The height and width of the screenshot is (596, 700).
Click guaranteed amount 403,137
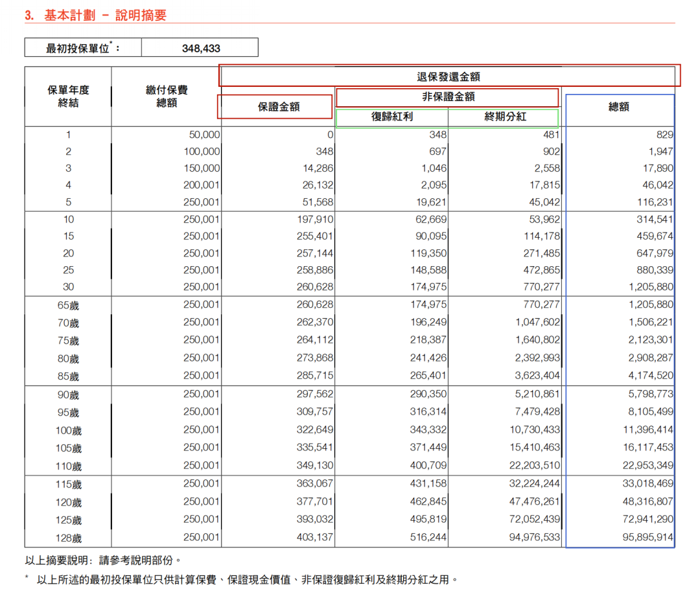(x=313, y=537)
